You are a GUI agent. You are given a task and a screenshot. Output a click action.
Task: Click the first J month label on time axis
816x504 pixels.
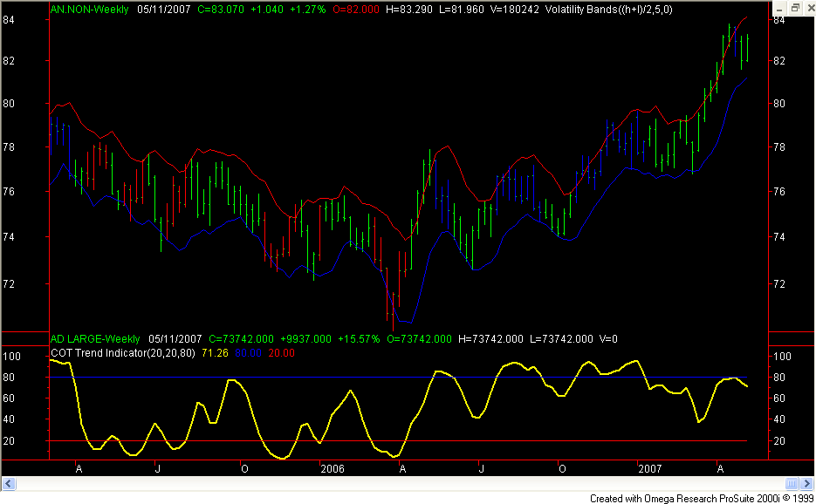coord(158,469)
